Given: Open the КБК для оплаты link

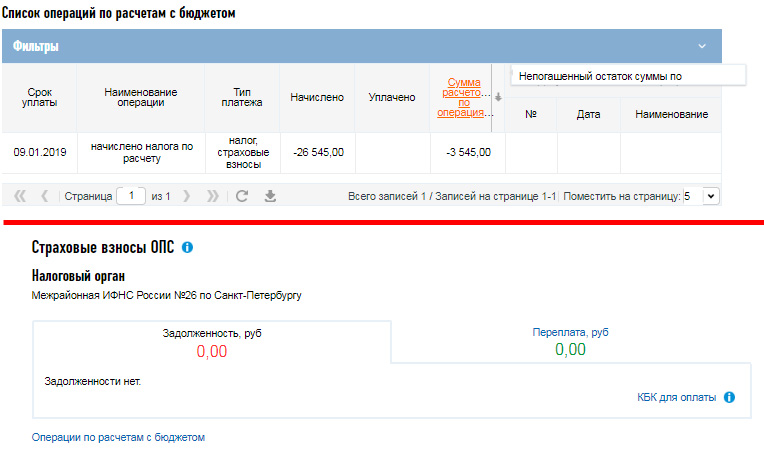Looking at the screenshot, I should pyautogui.click(x=676, y=397).
